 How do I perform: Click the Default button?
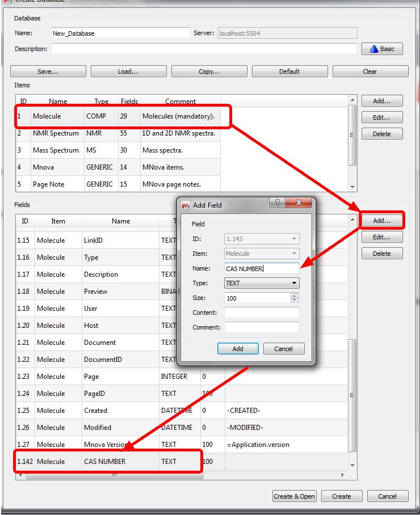click(289, 71)
